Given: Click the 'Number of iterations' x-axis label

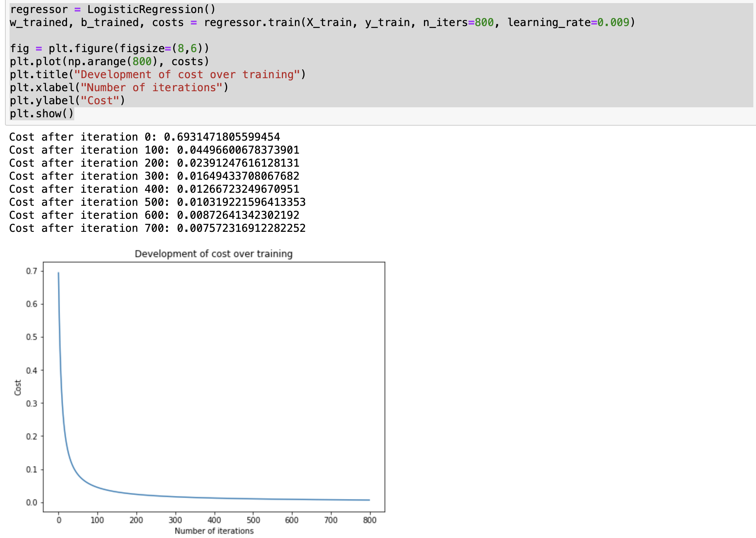Looking at the screenshot, I should 214,531.
